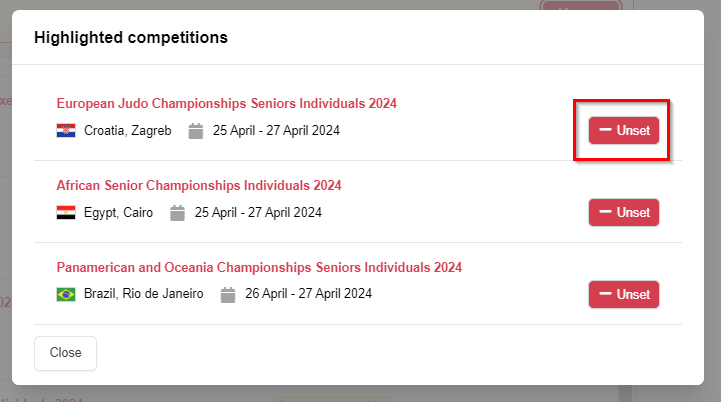Click calendar icon beside 26 April date
The image size is (721, 402).
(x=228, y=295)
